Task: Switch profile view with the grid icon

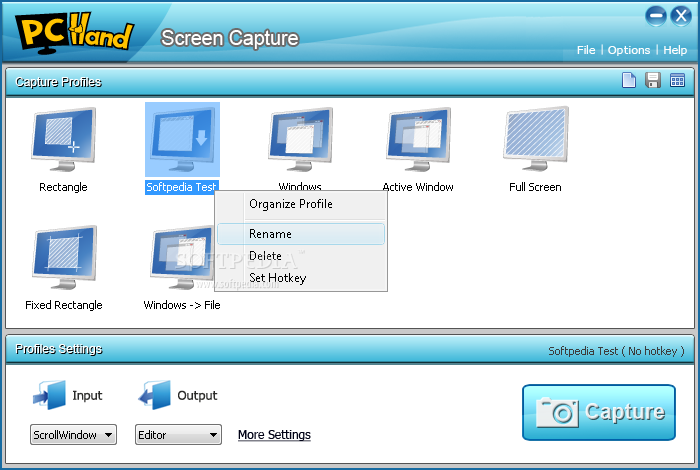Action: (x=677, y=80)
